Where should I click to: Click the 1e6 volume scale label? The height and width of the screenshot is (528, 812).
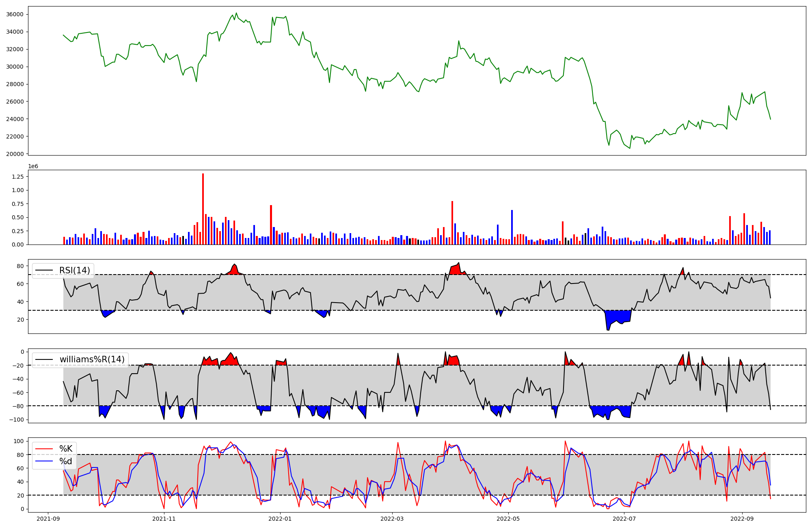tap(33, 166)
